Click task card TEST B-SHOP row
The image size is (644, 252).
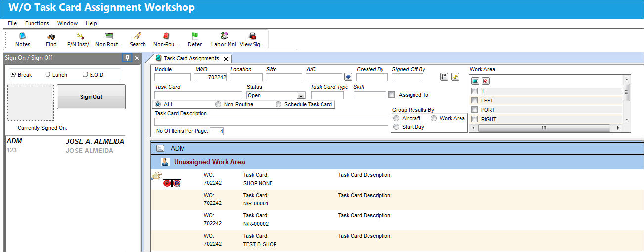click(x=398, y=240)
